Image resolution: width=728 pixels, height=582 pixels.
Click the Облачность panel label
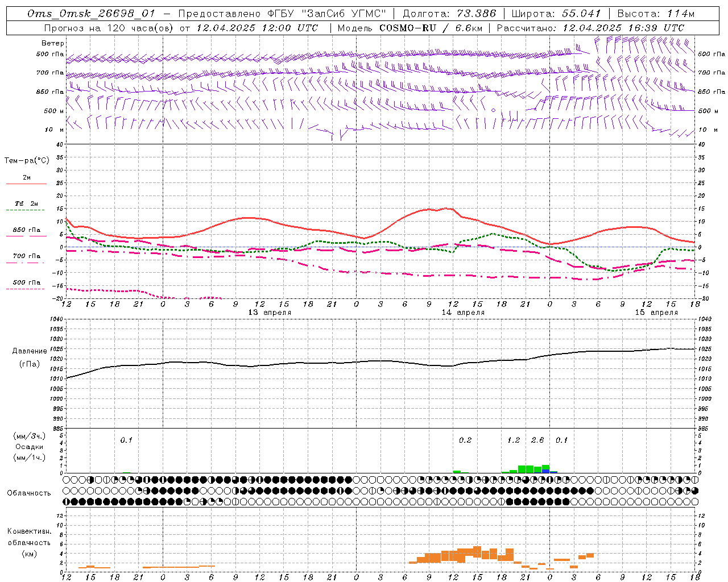[29, 493]
